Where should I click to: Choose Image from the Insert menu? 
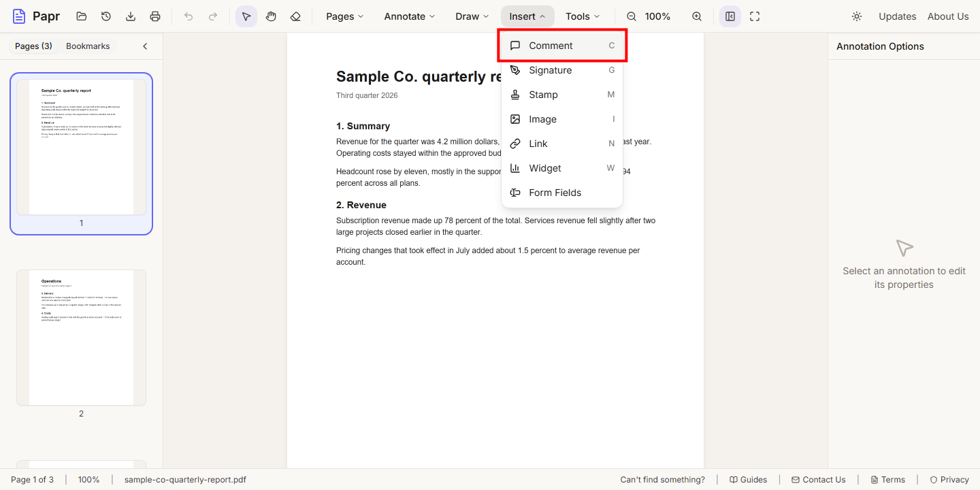pyautogui.click(x=562, y=119)
